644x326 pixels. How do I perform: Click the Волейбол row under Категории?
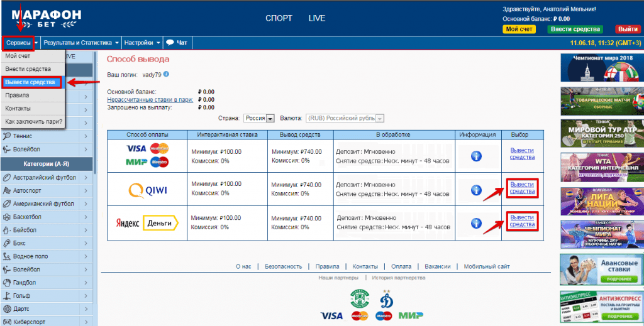point(47,269)
